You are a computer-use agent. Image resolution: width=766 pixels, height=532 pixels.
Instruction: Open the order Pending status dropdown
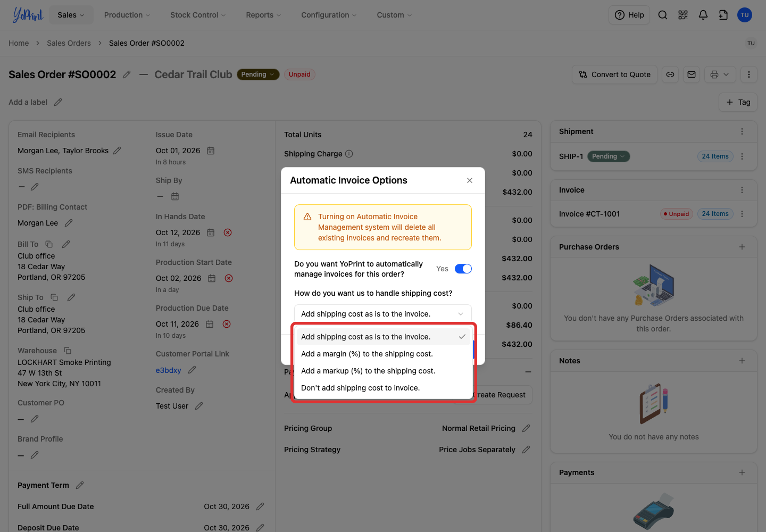(258, 74)
